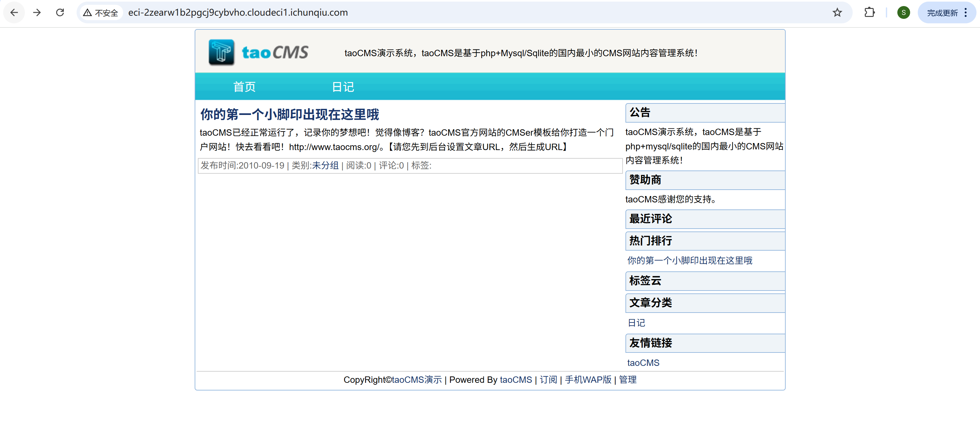Click the 未分组 category link
The height and width of the screenshot is (439, 980).
tap(325, 165)
